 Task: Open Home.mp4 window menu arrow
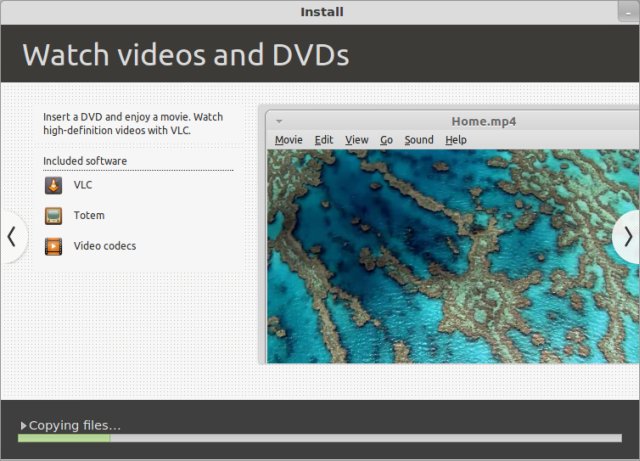tap(279, 122)
